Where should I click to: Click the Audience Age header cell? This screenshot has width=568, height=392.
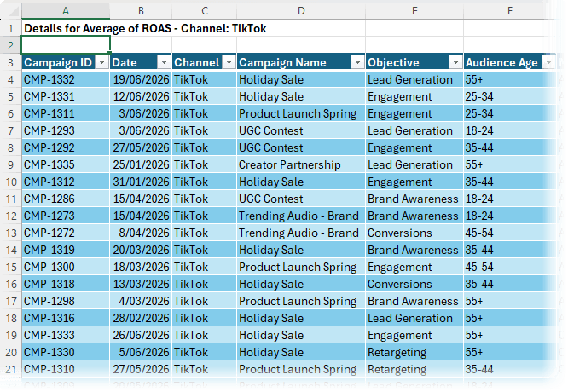pyautogui.click(x=509, y=62)
